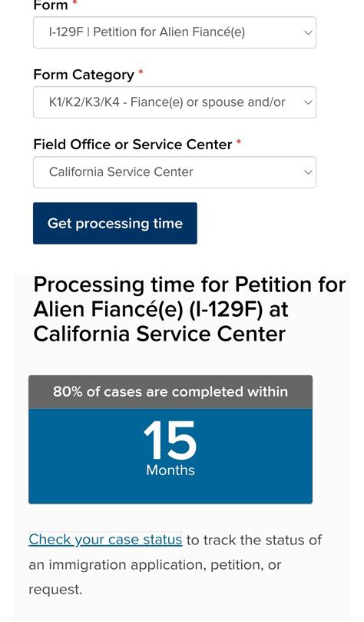The height and width of the screenshot is (622, 364).
Task: Click the chevron arrow beside California Service Center
Action: click(308, 172)
